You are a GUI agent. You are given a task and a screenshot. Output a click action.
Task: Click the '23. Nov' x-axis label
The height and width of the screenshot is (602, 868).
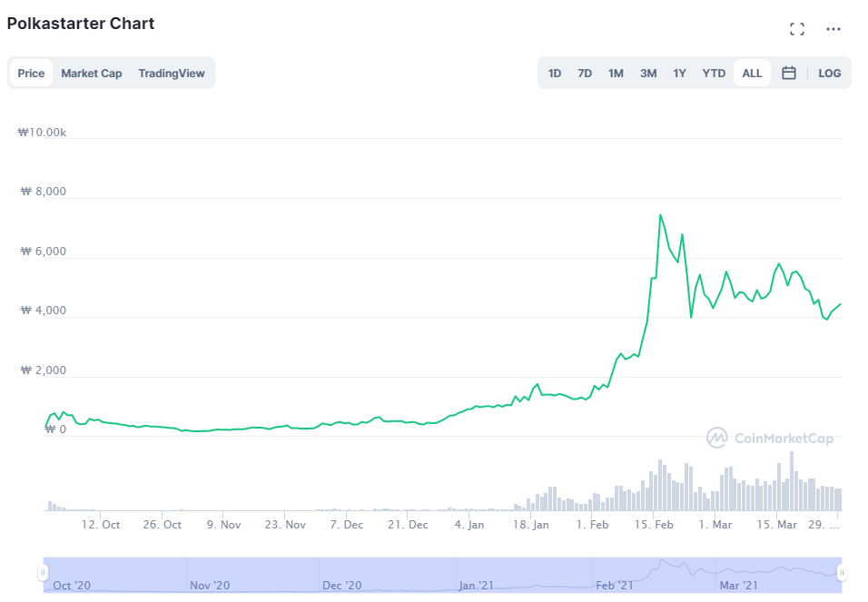click(285, 525)
